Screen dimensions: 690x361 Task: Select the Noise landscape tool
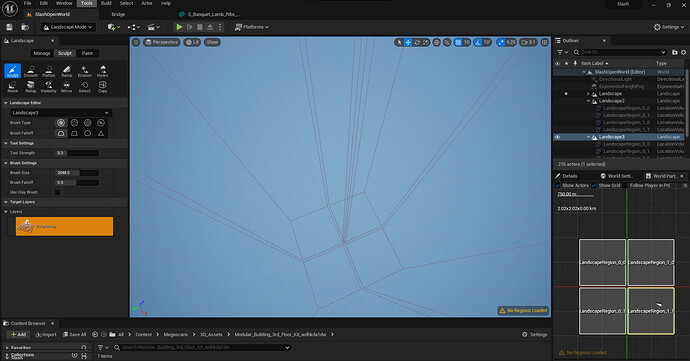click(12, 87)
